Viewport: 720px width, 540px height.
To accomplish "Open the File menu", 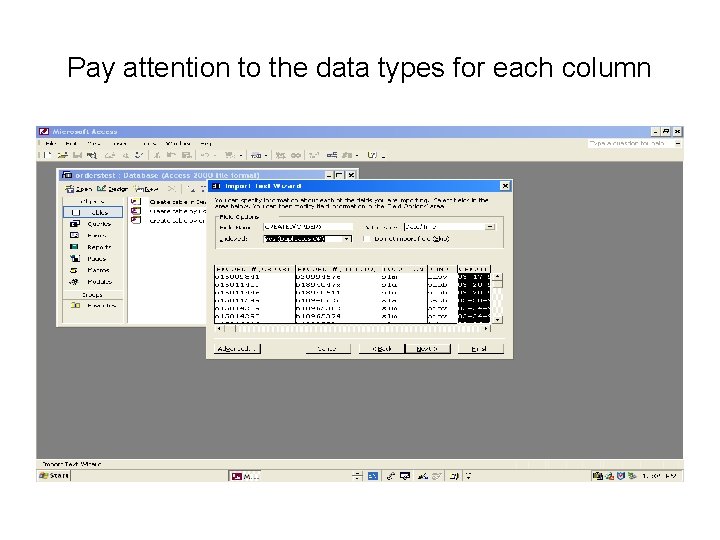I will pyautogui.click(x=51, y=144).
